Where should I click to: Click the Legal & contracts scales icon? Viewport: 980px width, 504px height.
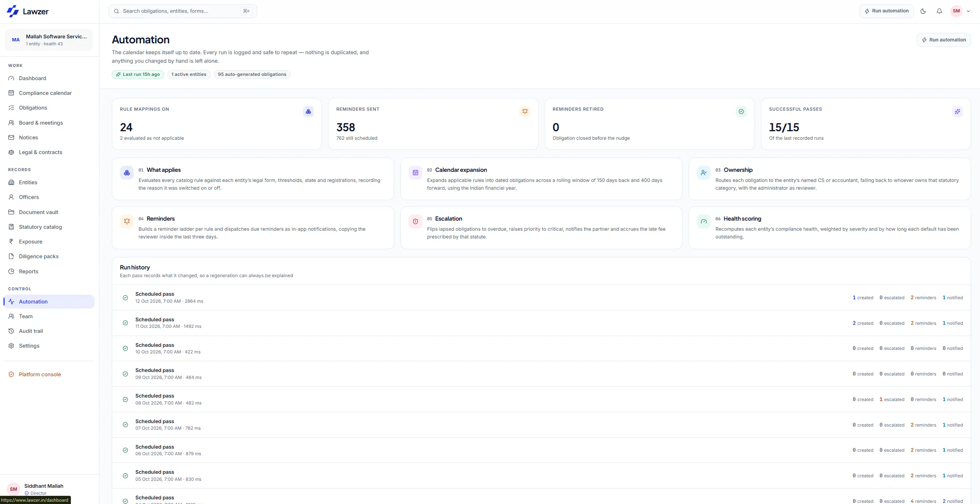(11, 152)
